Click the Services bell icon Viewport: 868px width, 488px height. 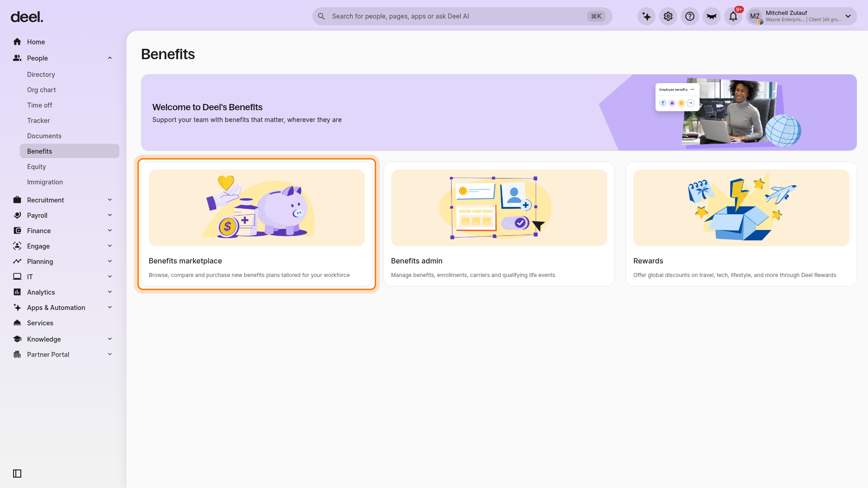[x=17, y=323]
